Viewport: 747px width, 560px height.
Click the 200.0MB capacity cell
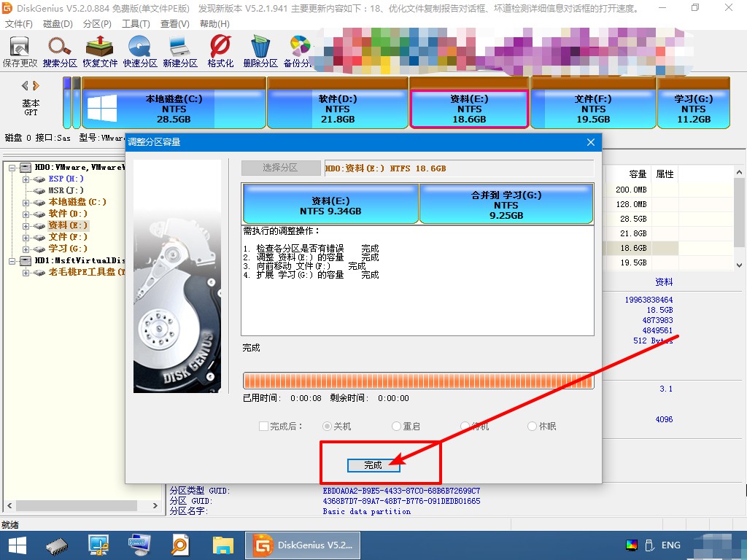pyautogui.click(x=631, y=190)
